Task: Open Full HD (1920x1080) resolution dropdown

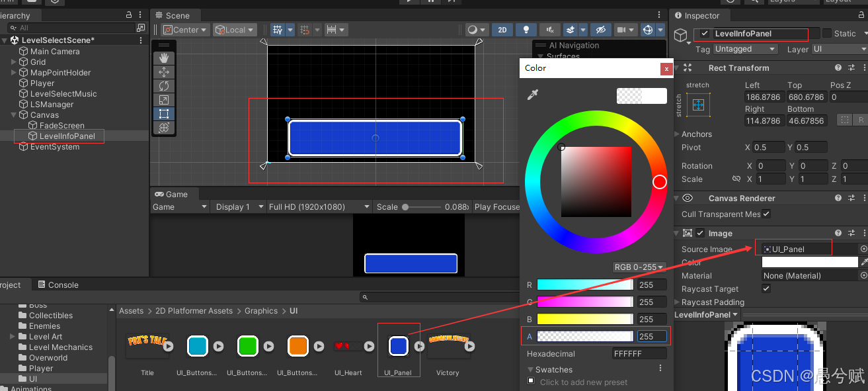Action: [x=319, y=207]
